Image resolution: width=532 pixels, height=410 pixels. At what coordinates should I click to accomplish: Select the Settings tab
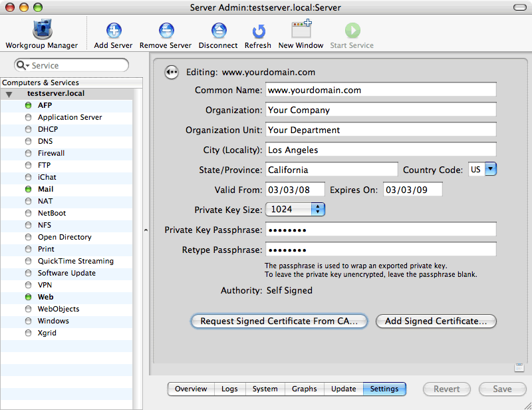384,389
